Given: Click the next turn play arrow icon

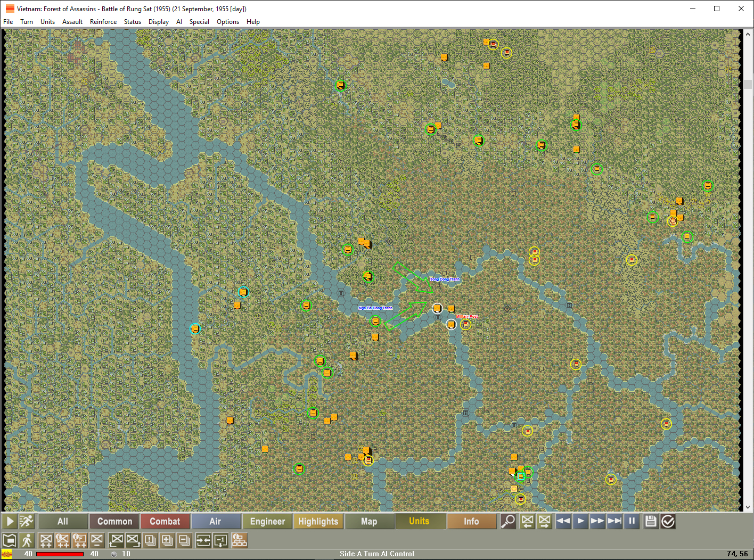Looking at the screenshot, I should 10,521.
